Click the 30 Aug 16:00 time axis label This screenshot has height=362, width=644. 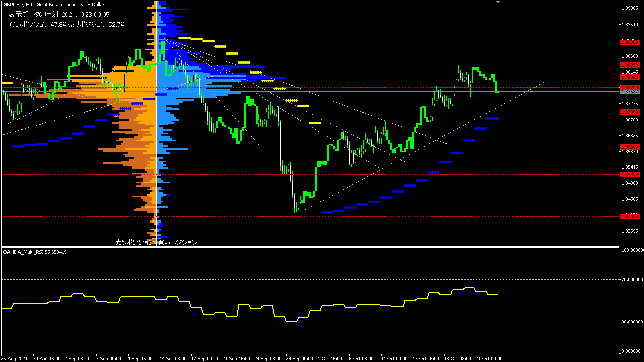(46, 358)
